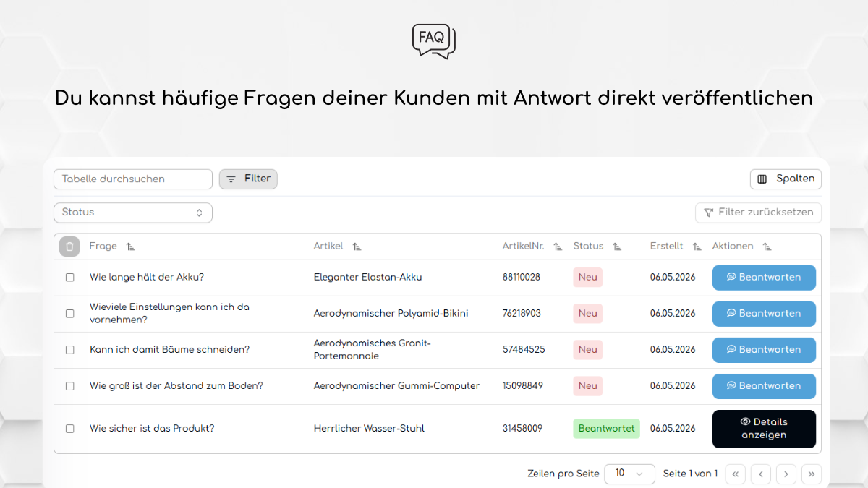
Task: Click Beantworten for Aerodynamischer Gummi-Computer
Action: [764, 386]
